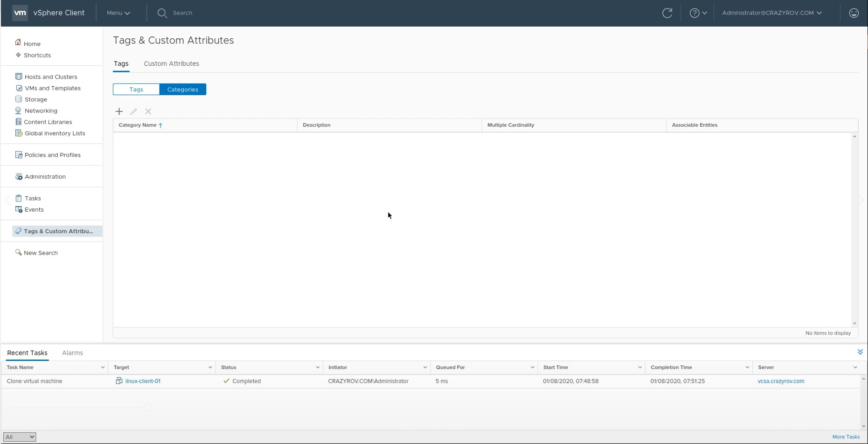Click the Events icon
This screenshot has width=868, height=444.
[19, 209]
